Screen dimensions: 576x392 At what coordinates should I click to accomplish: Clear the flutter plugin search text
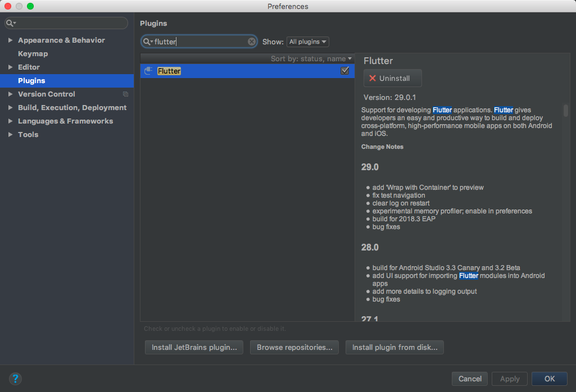252,42
